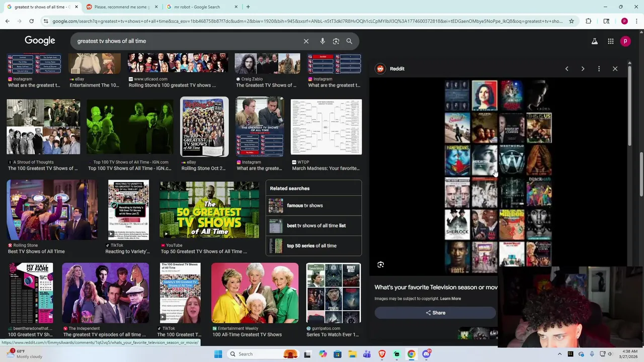This screenshot has width=644, height=362.
Task: Click into the Google search input field
Action: 186,41
